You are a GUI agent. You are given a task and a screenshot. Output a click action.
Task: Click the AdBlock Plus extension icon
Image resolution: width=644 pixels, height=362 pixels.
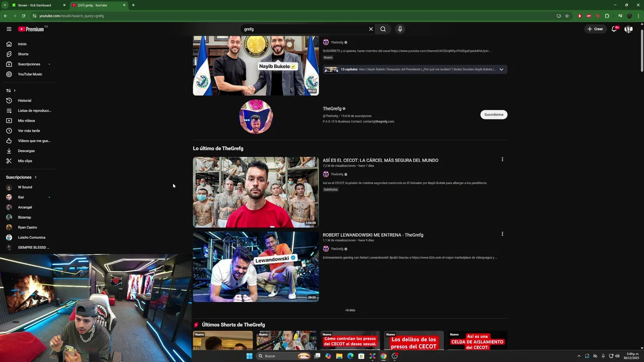pos(589,16)
